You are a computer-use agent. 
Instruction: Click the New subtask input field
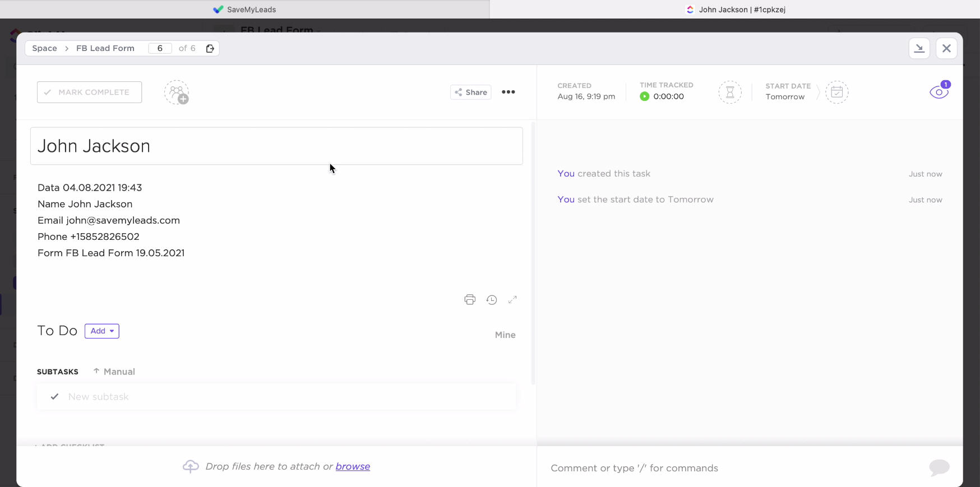(x=276, y=397)
